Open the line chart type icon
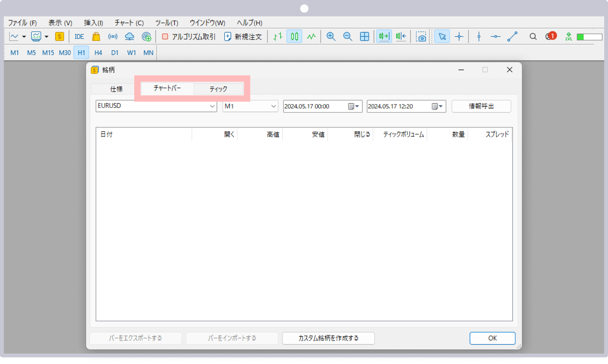 click(14, 37)
